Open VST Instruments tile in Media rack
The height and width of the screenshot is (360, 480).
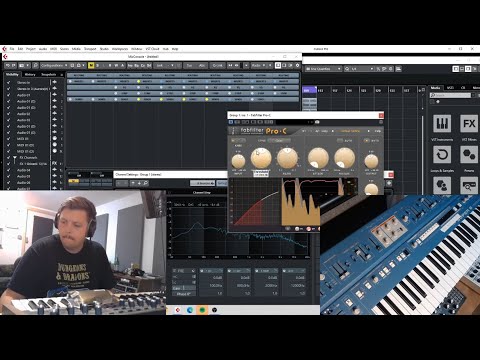[x=442, y=124]
